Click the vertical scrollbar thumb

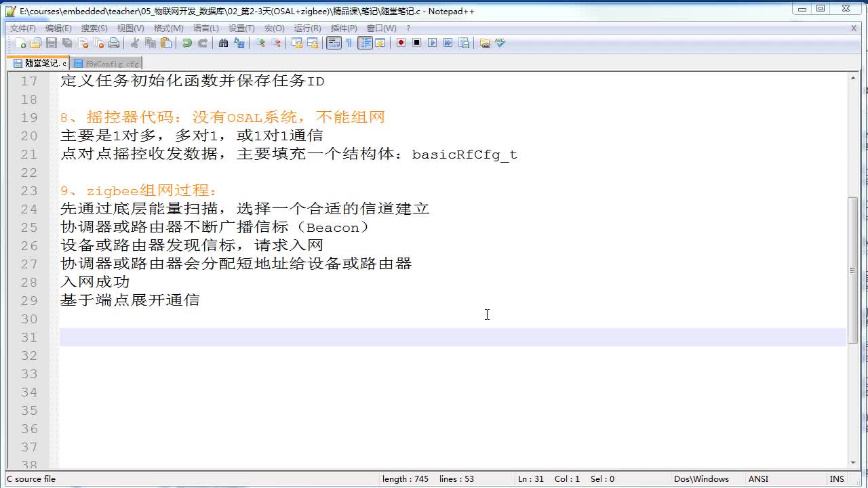click(x=852, y=270)
